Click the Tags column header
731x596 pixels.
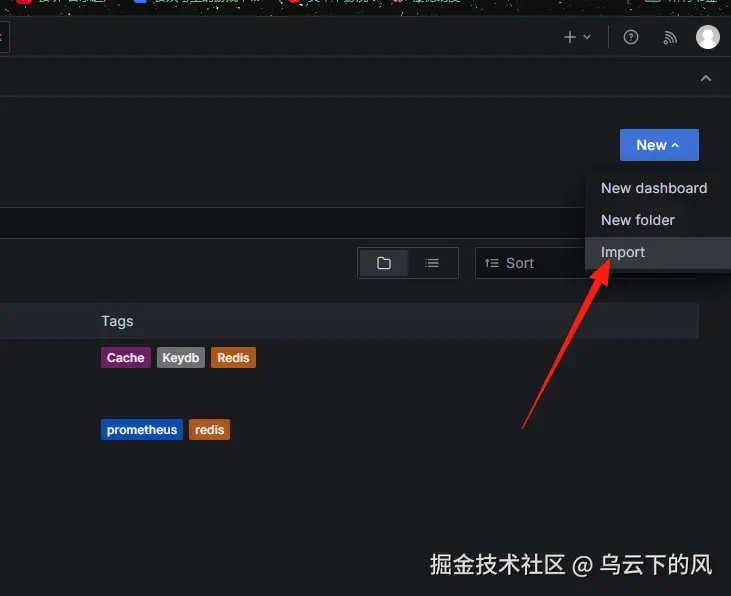pos(117,321)
